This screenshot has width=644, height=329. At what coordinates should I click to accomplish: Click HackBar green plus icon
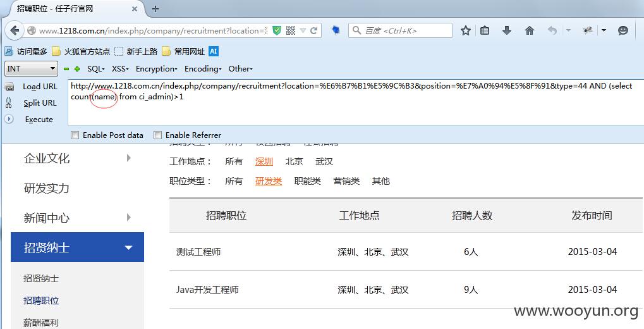click(x=77, y=69)
